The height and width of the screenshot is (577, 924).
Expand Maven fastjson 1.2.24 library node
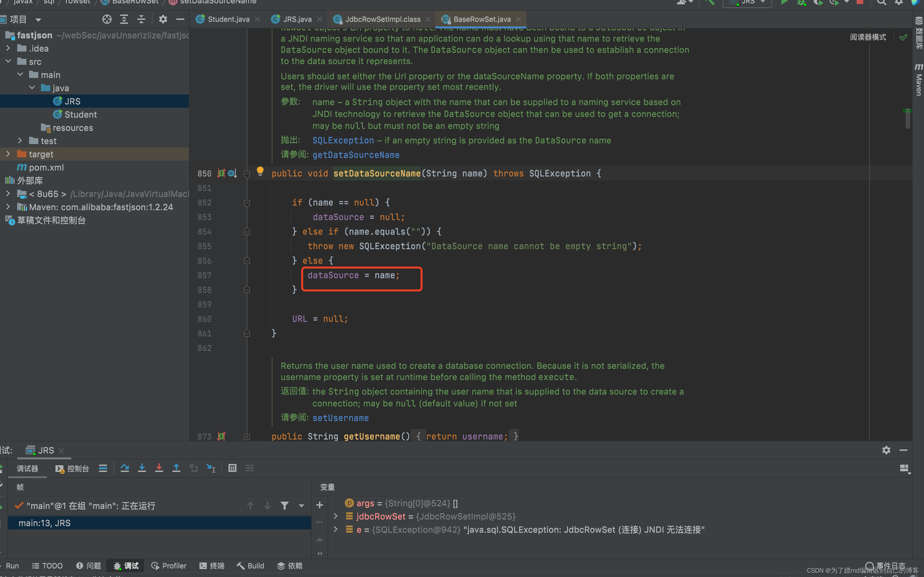[x=8, y=207]
